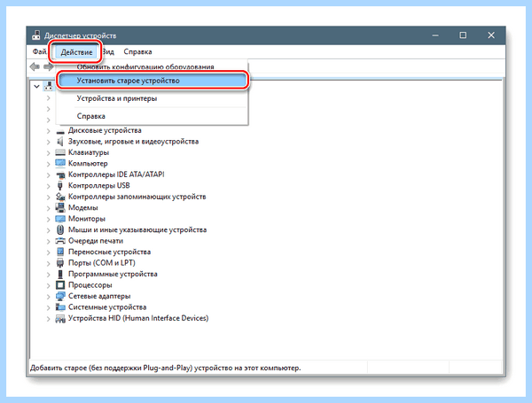This screenshot has width=532, height=403.
Task: Click the Компьютер monitor icon
Action: tap(60, 163)
